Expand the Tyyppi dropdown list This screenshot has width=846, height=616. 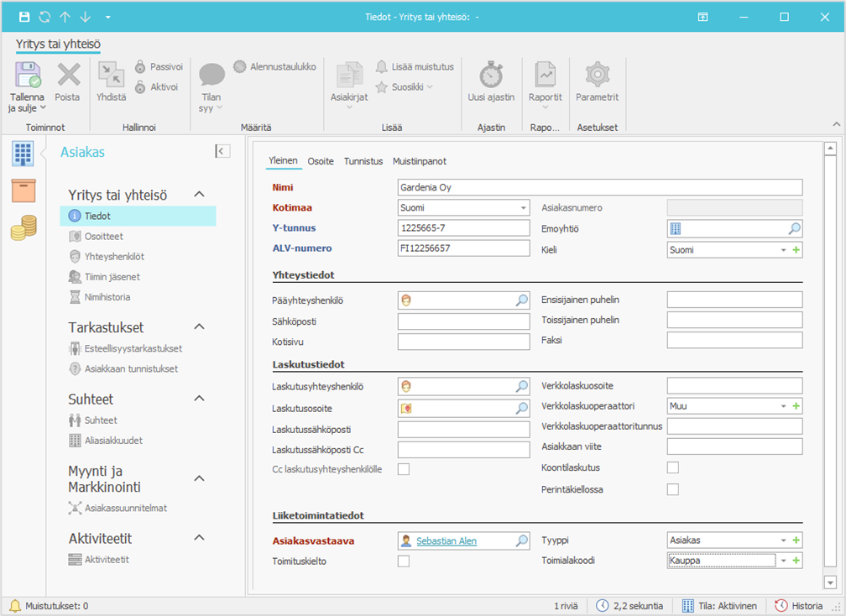(x=783, y=540)
